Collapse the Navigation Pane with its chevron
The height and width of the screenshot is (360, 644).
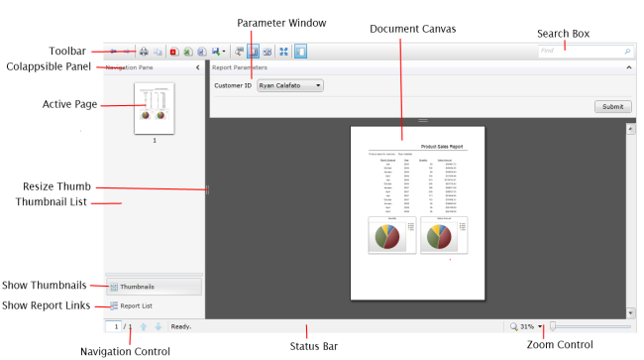coord(198,67)
